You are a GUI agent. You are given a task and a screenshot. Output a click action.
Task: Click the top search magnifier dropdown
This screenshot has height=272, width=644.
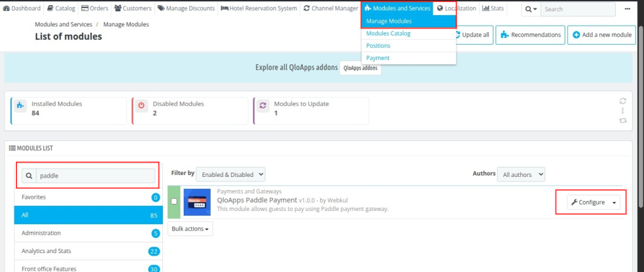531,9
